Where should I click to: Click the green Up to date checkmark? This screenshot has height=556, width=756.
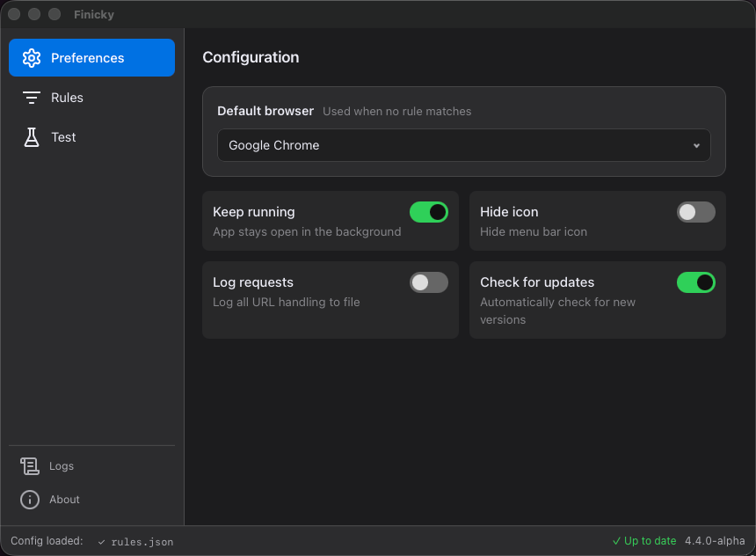coord(616,541)
